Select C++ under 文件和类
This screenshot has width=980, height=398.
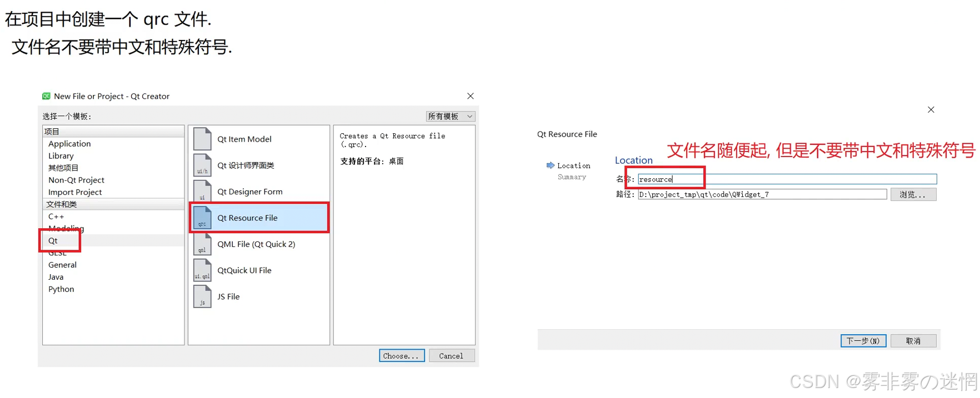[56, 216]
